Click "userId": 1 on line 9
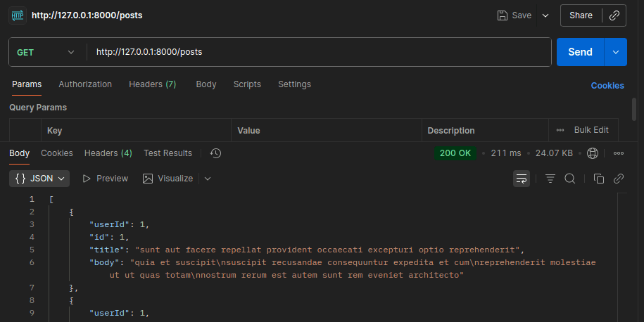This screenshot has height=322, width=644. tap(120, 313)
